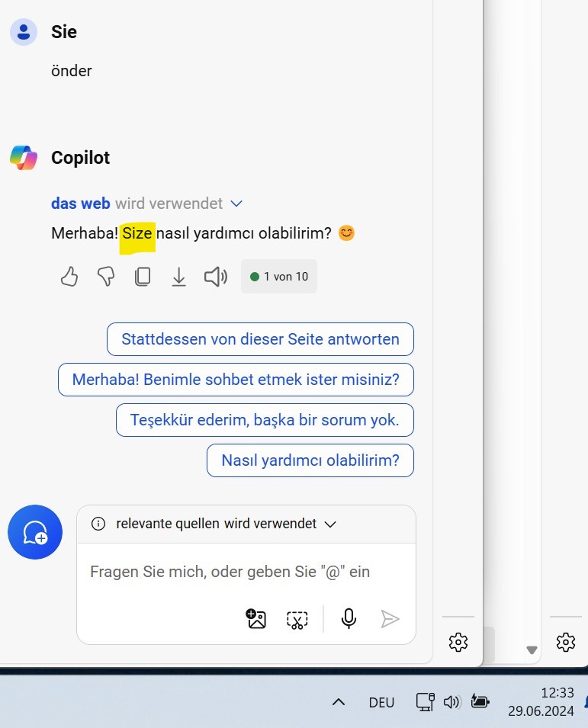This screenshot has height=728, width=588.
Task: Click the das web link
Action: (80, 204)
